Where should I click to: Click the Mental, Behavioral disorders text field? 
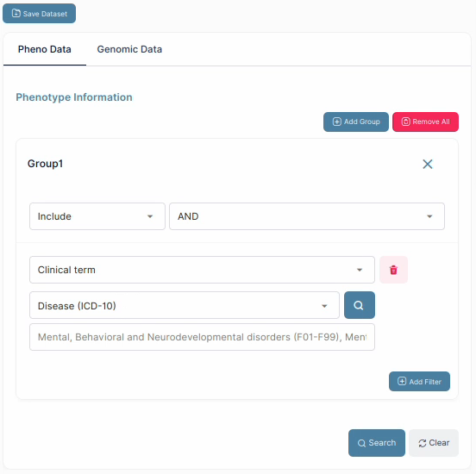pos(202,337)
